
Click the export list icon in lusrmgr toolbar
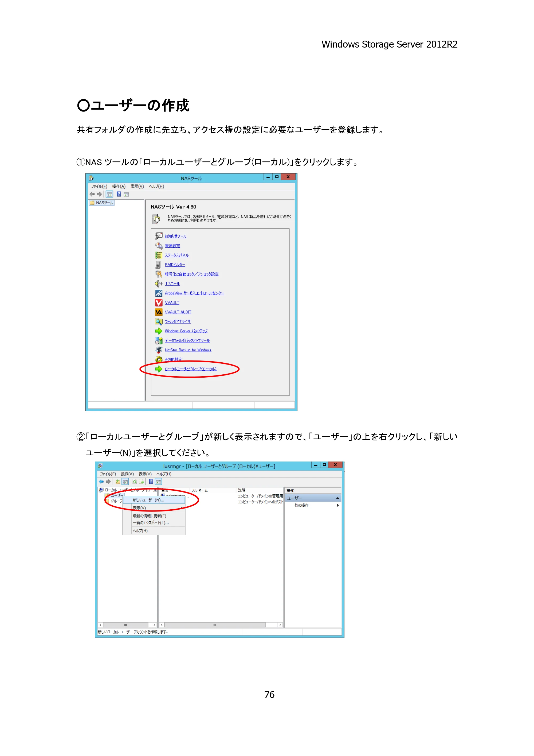[142, 482]
